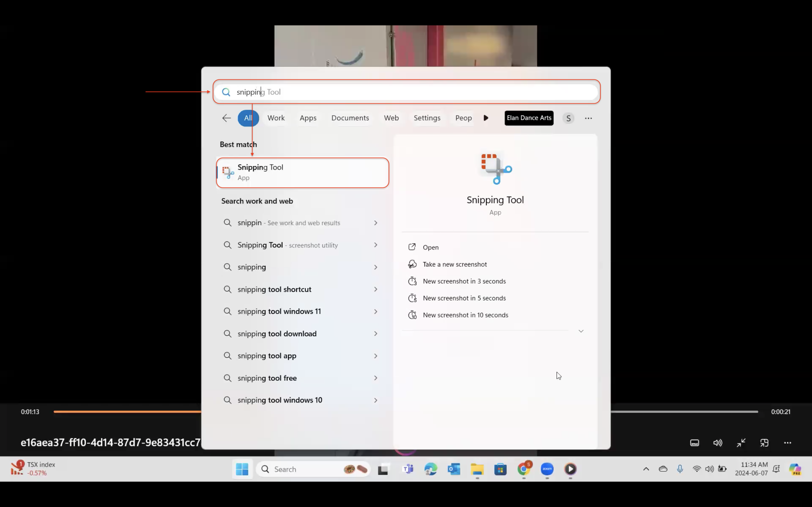The height and width of the screenshot is (507, 812).
Task: Show hidden icons in the system tray
Action: coord(646,469)
